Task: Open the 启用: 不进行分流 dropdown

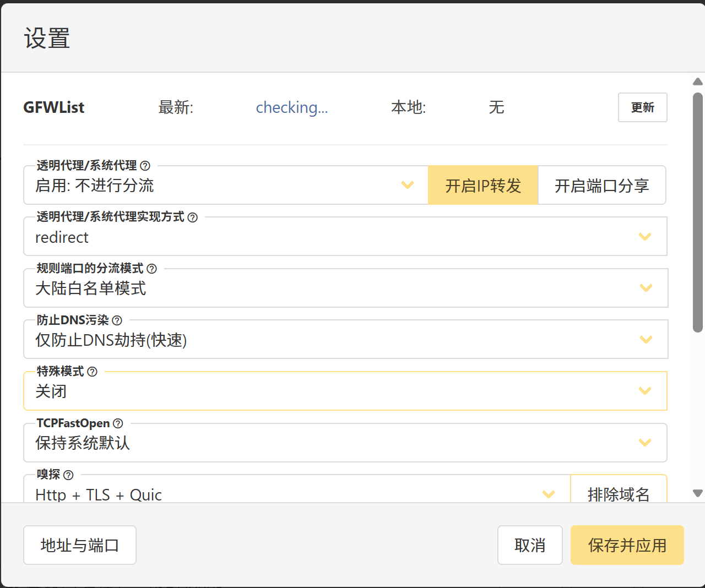Action: point(226,186)
